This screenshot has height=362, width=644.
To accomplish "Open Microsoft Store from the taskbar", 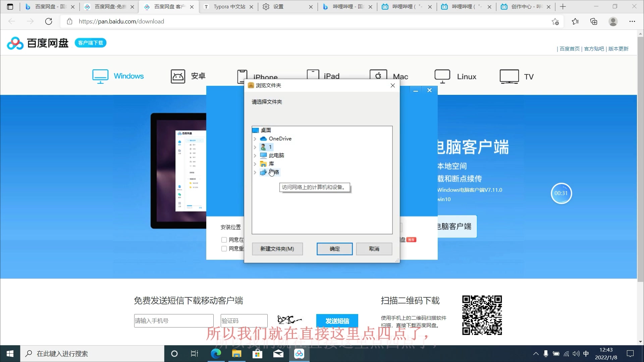I will click(257, 354).
